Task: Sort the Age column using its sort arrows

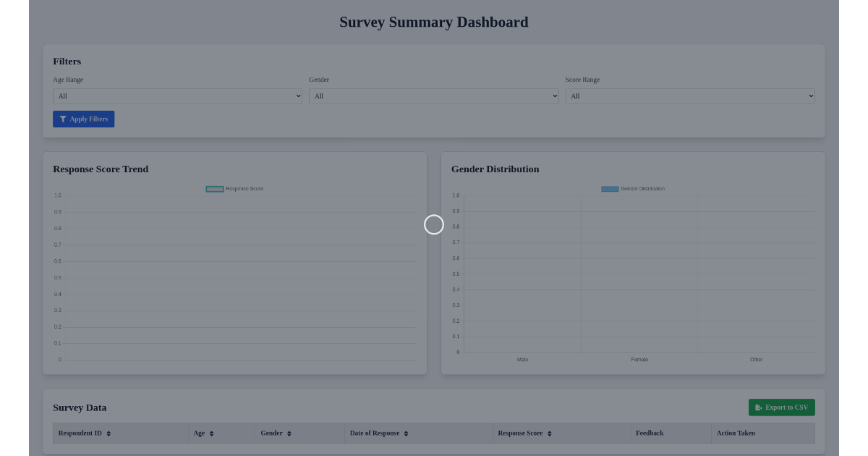Action: (211, 433)
